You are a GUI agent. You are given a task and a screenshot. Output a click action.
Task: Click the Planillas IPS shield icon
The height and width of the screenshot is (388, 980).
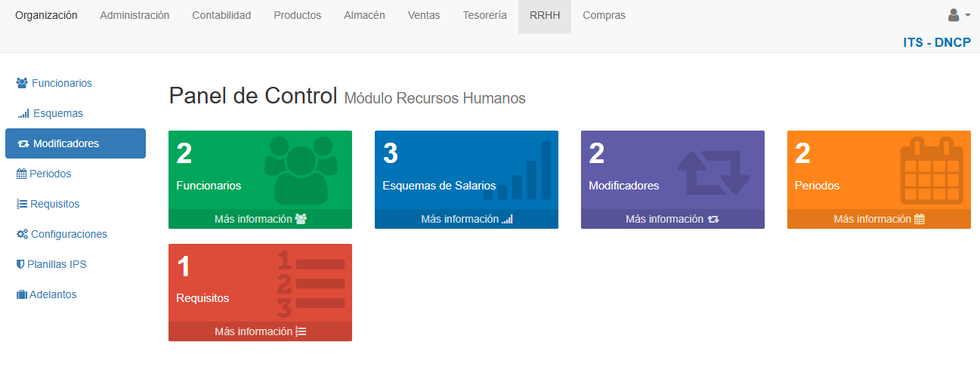coord(20,264)
